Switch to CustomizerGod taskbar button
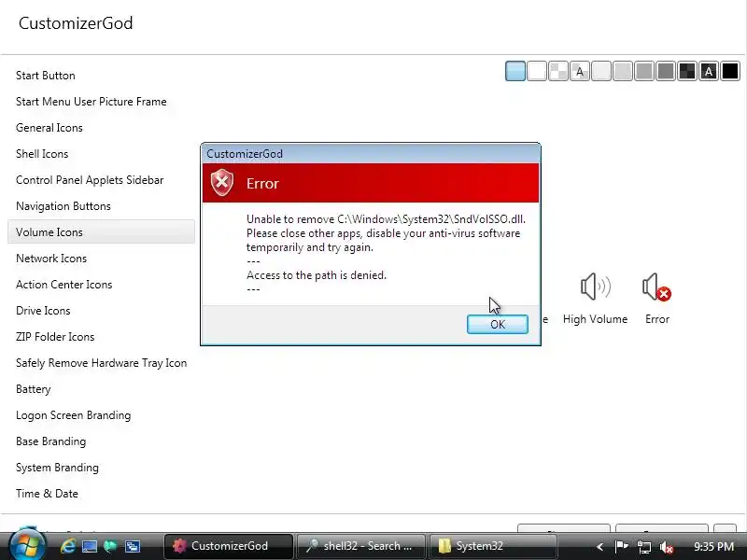Screen dimensions: 747x560 [229, 546]
